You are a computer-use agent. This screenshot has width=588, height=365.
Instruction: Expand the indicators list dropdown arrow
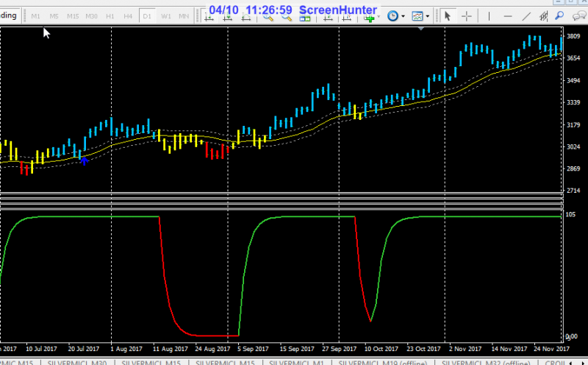pos(379,16)
